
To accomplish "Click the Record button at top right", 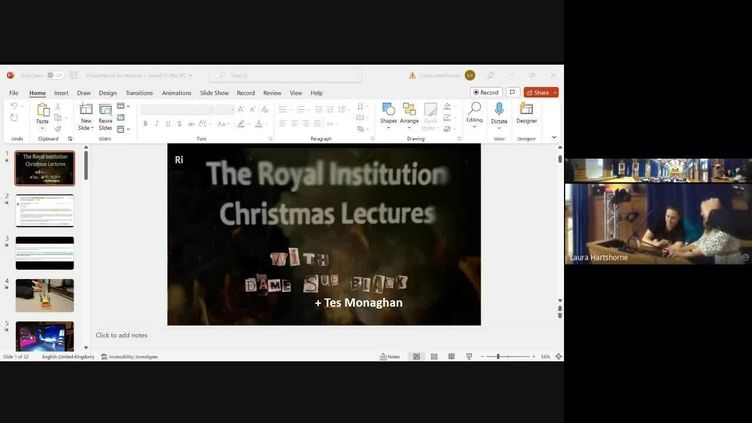I will [486, 92].
